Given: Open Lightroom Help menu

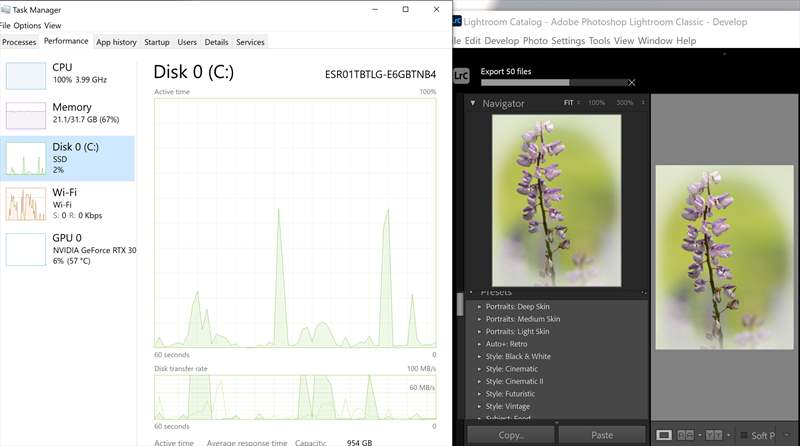Looking at the screenshot, I should pyautogui.click(x=686, y=41).
